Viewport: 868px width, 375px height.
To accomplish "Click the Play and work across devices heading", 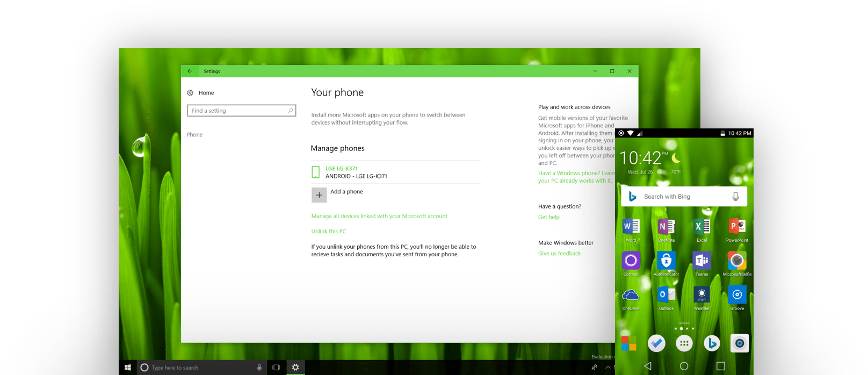I will (x=574, y=107).
